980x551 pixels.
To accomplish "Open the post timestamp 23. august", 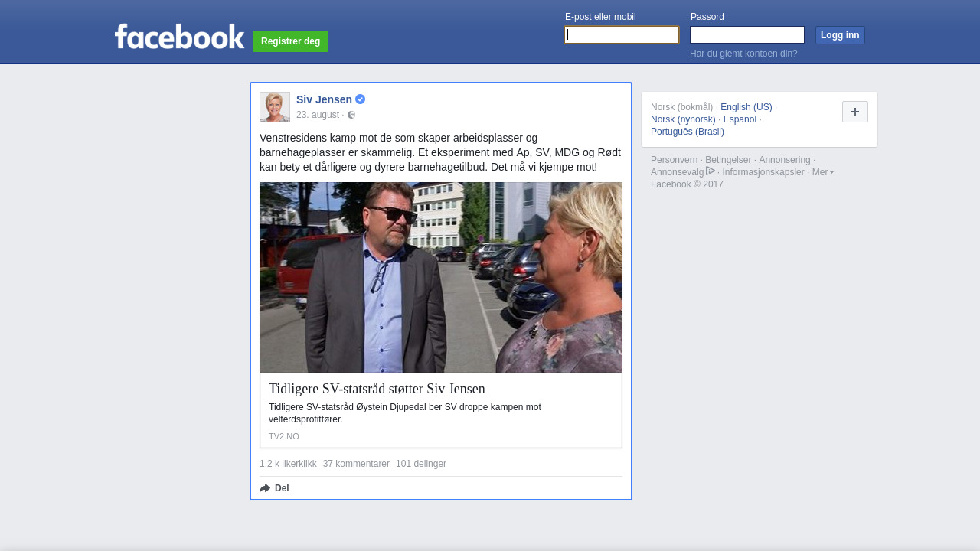I will (317, 115).
